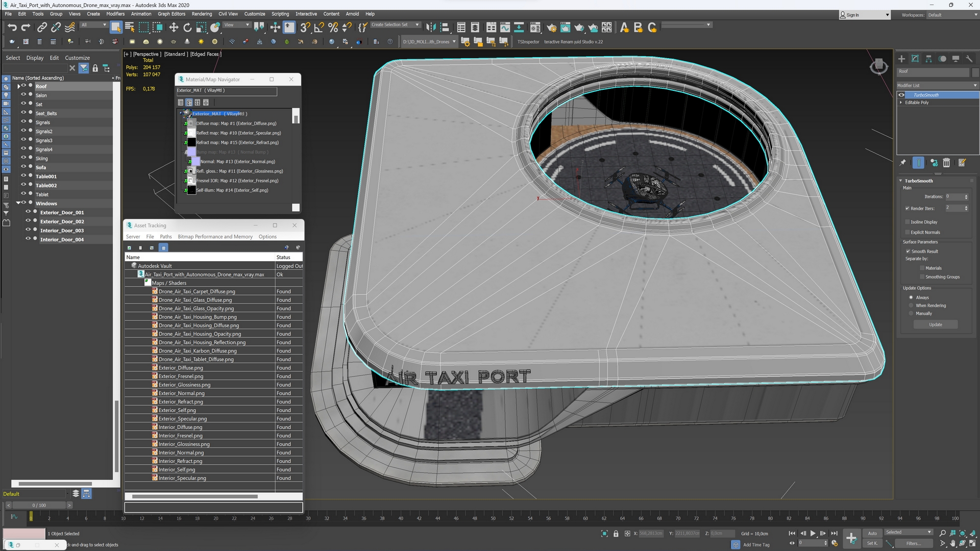Open the Scripting menu
Screen dimensions: 980x551
pos(280,14)
